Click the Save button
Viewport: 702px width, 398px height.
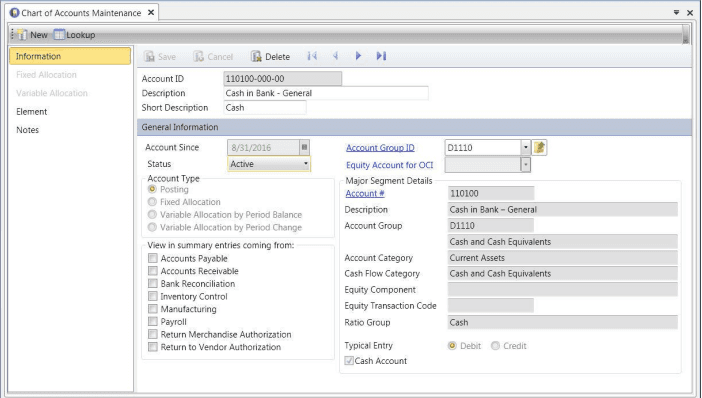pyautogui.click(x=160, y=56)
